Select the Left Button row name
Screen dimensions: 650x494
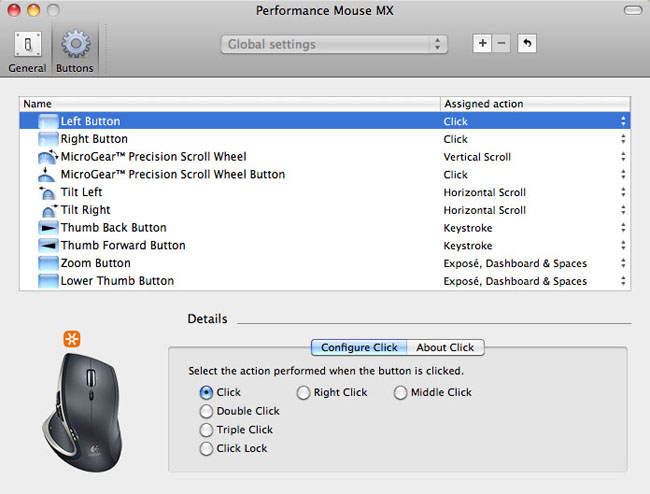pos(90,121)
